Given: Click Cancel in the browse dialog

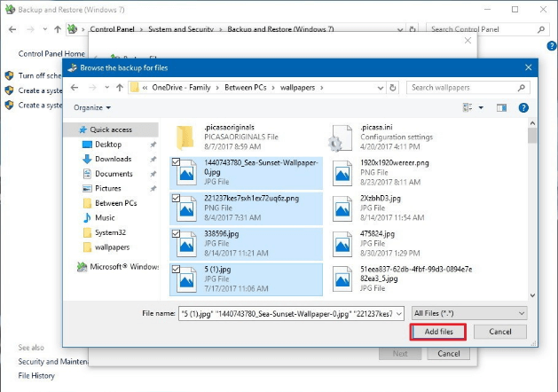Looking at the screenshot, I should coord(500,332).
